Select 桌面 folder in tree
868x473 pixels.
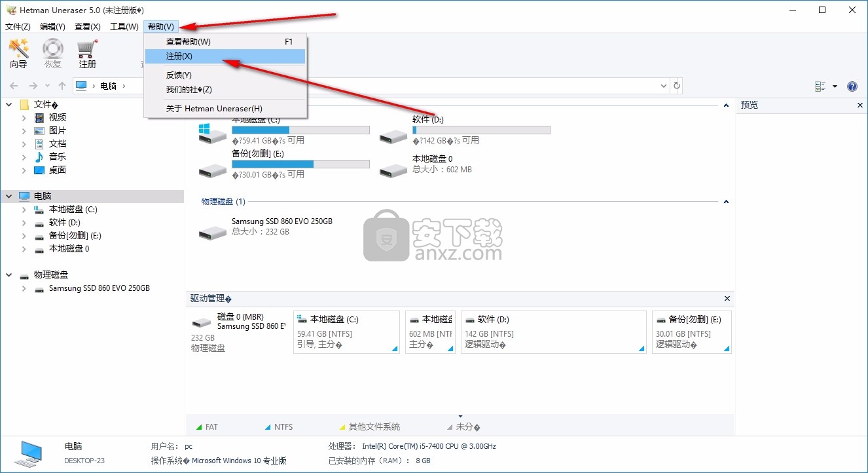pos(58,170)
